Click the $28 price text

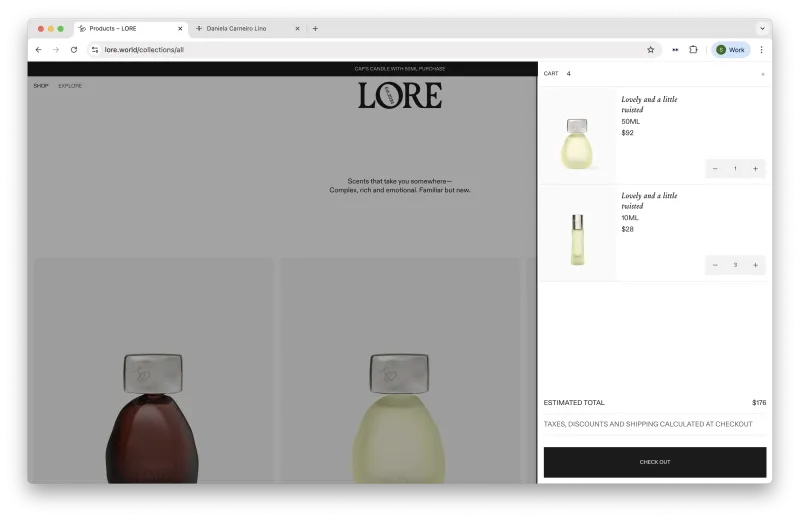tap(627, 229)
